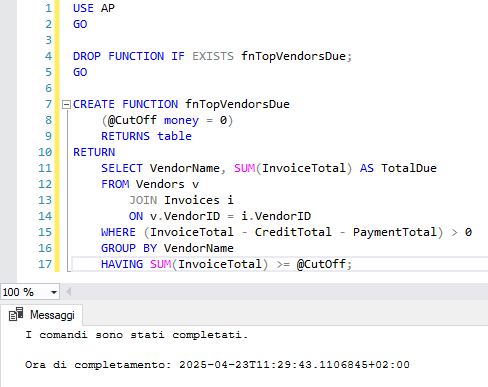Click the @CutOff parameter in HAVING clause

(x=321, y=264)
